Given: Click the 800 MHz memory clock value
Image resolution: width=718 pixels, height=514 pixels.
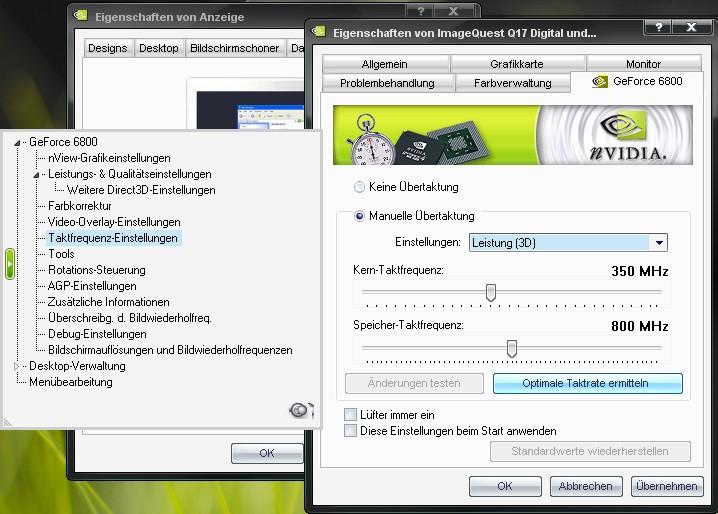Looking at the screenshot, I should coord(640,326).
